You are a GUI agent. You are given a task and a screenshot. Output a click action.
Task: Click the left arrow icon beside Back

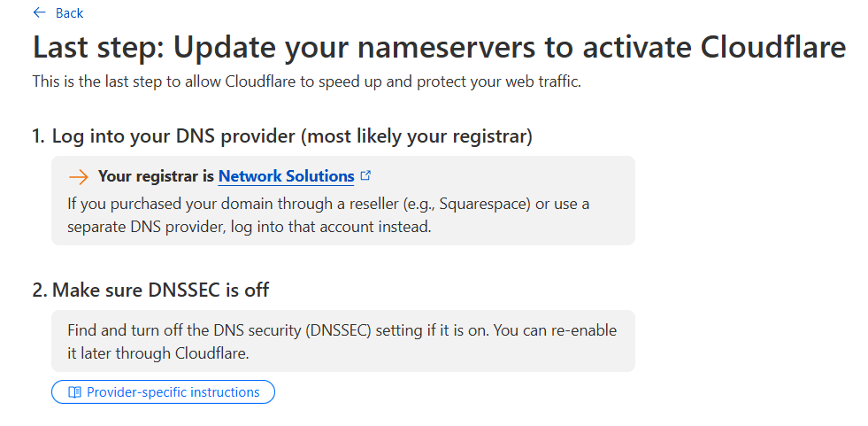coord(39,12)
